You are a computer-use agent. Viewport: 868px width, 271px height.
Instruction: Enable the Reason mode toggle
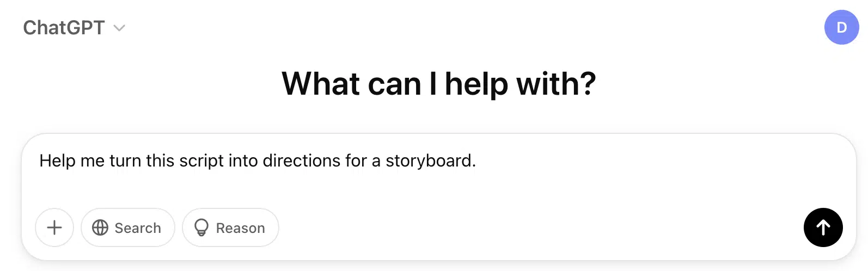coord(230,227)
